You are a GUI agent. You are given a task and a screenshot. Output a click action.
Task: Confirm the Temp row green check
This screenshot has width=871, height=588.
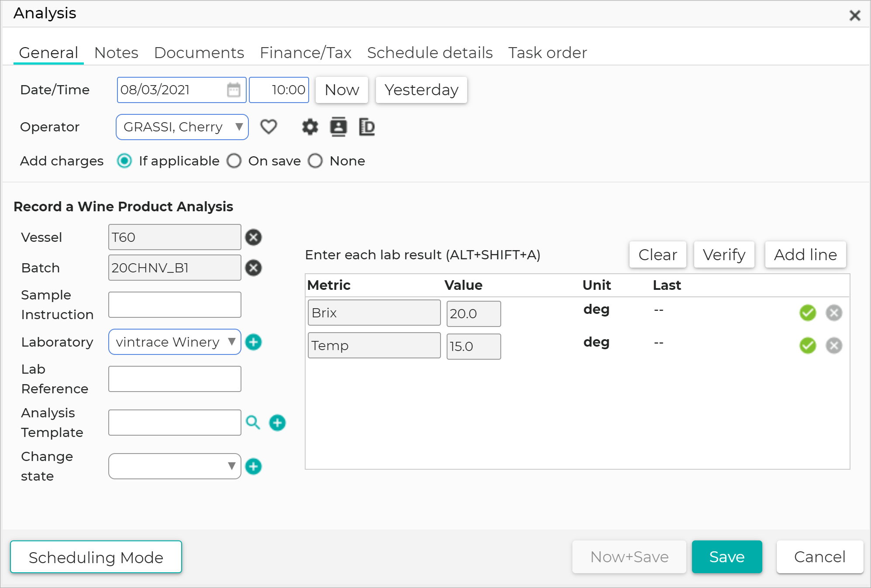(x=808, y=345)
